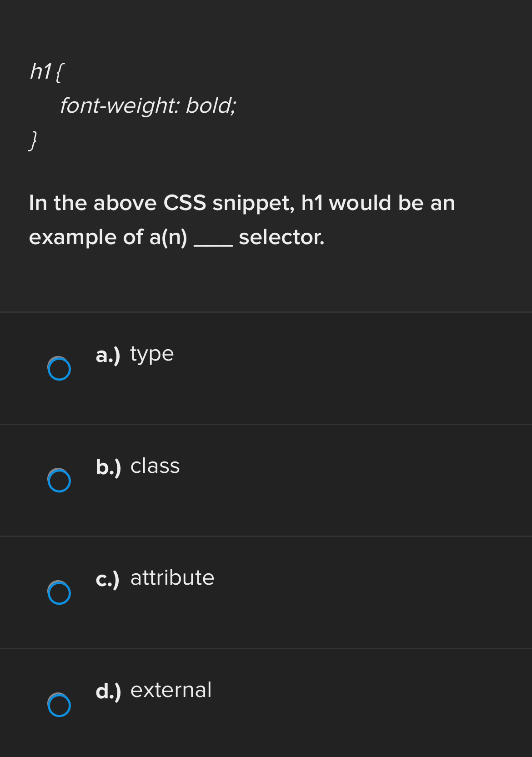Click the answer label 'a.) type'
This screenshot has width=532, height=757.
[135, 354]
